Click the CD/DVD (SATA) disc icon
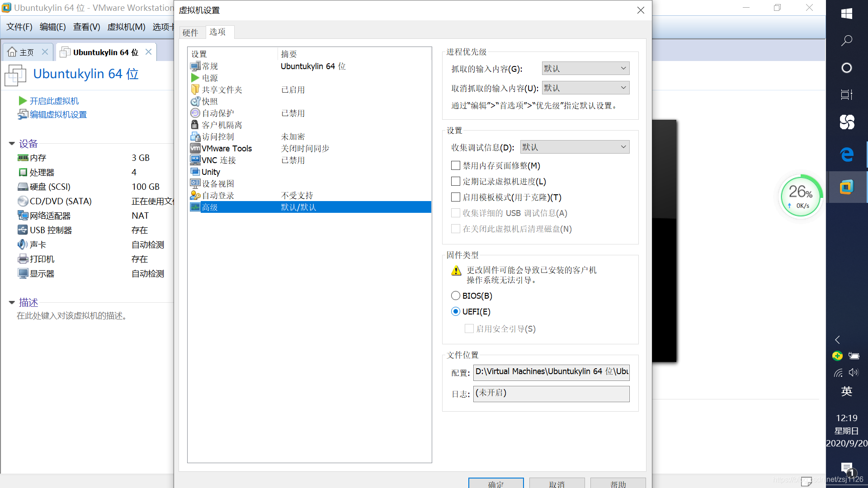This screenshot has width=868, height=488. [x=23, y=201]
